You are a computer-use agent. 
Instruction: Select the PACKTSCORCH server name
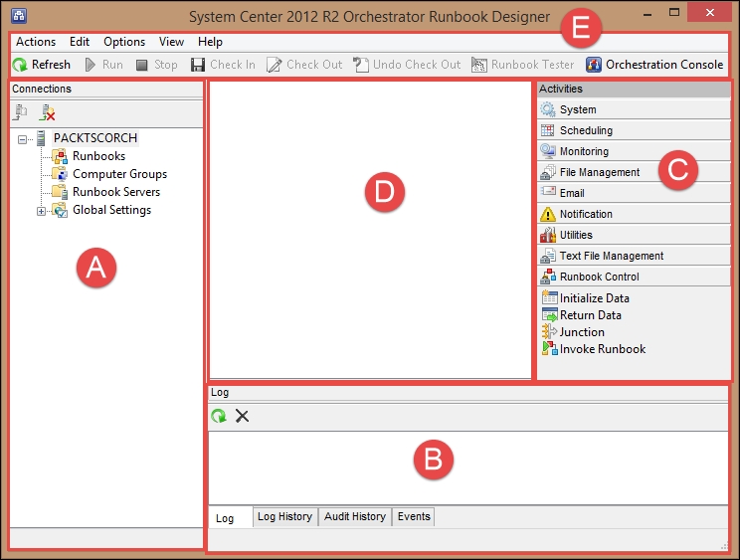(95, 138)
